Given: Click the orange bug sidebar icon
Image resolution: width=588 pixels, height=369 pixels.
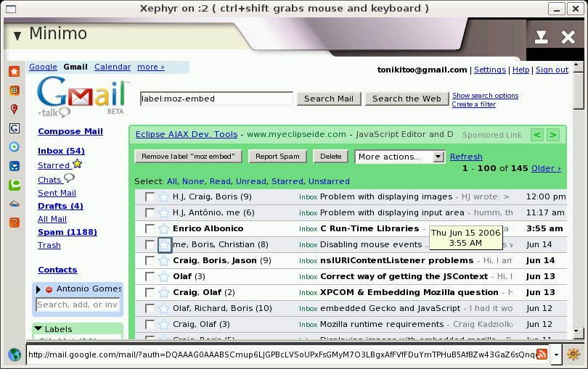Looking at the screenshot, I should (15, 91).
